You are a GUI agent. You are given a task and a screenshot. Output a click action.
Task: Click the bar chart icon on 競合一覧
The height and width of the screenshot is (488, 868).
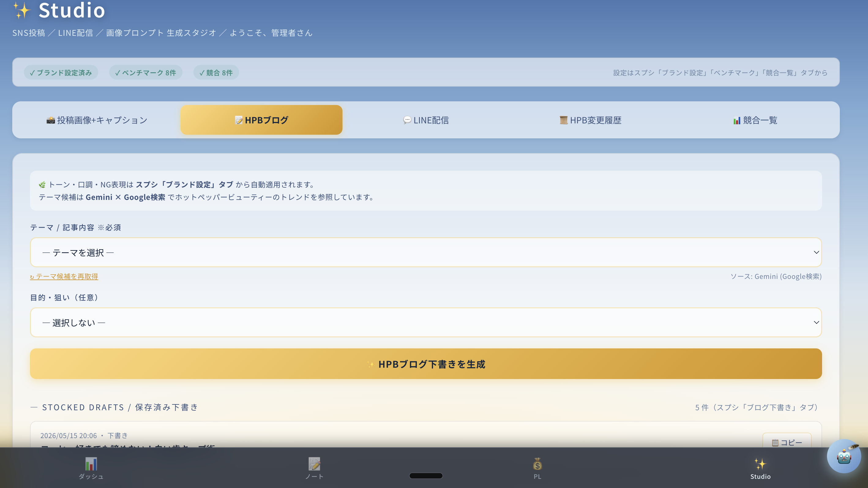click(737, 120)
